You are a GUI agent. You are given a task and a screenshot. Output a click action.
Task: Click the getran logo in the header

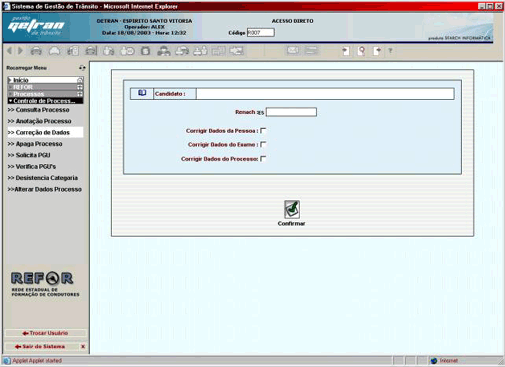coord(36,27)
